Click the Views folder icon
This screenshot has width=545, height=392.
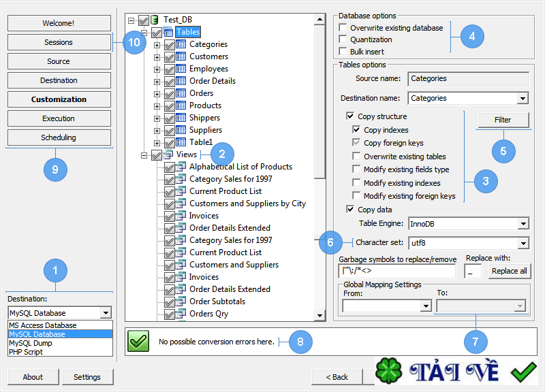tap(168, 154)
